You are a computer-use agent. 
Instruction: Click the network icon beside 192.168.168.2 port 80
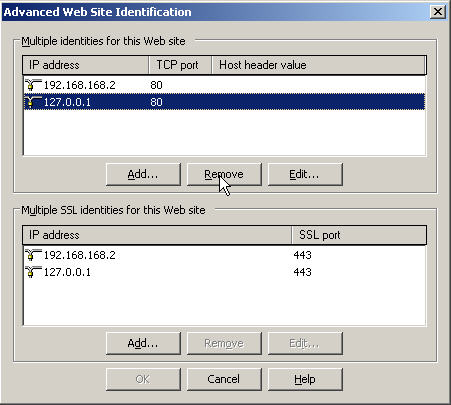[x=33, y=85]
